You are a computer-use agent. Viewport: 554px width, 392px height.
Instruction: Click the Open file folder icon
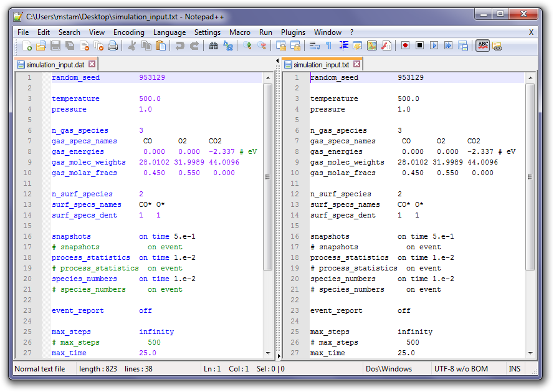(x=41, y=45)
